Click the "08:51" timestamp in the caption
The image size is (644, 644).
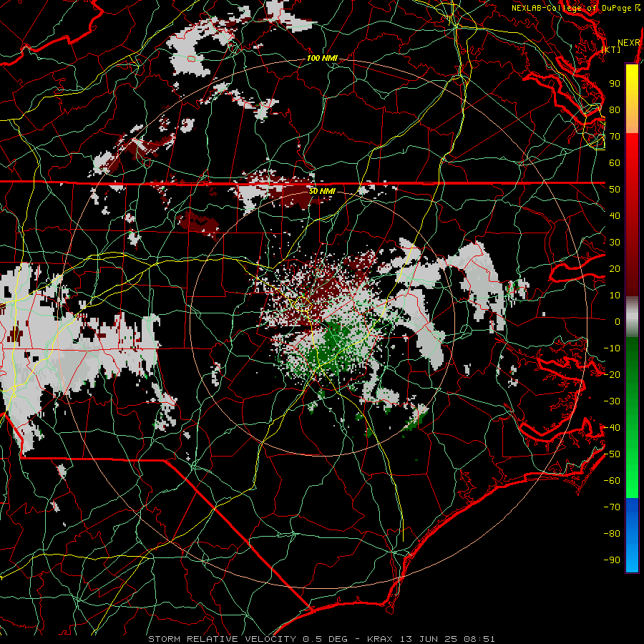coord(479,639)
